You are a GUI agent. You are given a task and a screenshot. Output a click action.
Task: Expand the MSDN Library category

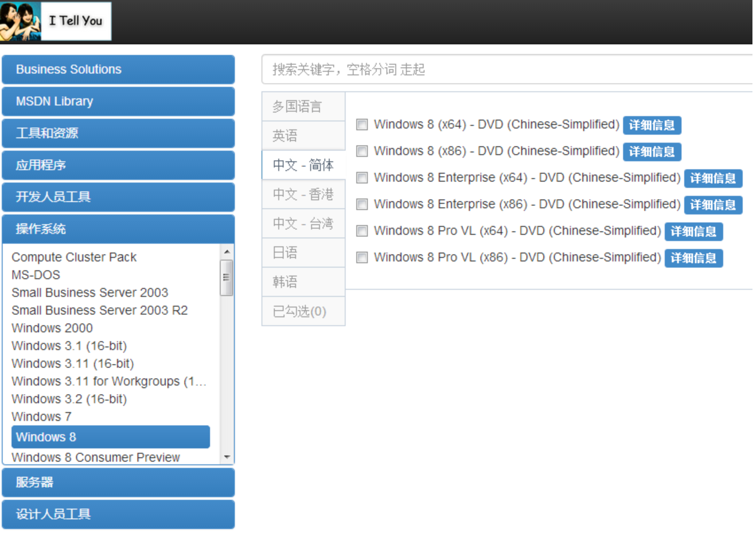(x=118, y=101)
